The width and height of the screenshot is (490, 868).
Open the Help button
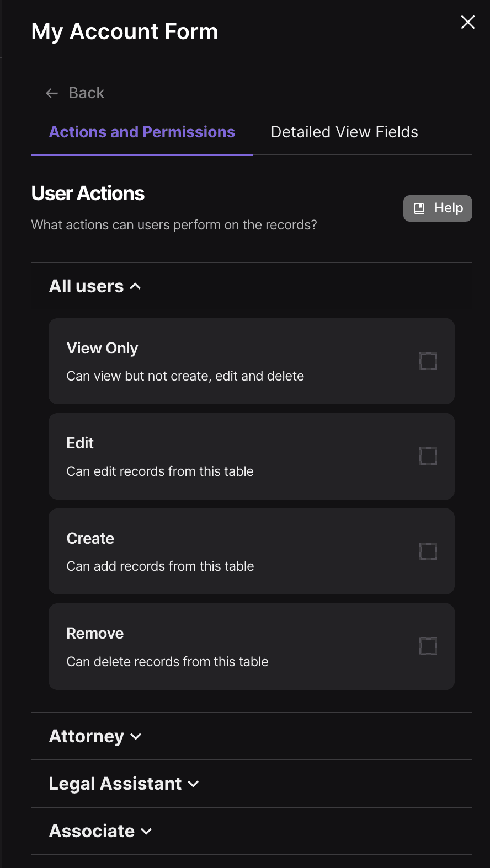coord(438,208)
